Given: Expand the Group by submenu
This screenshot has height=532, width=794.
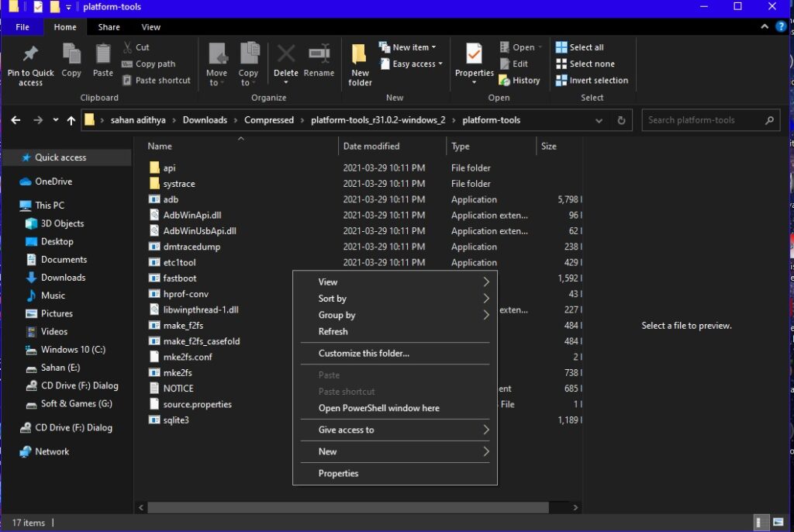Looking at the screenshot, I should (395, 315).
